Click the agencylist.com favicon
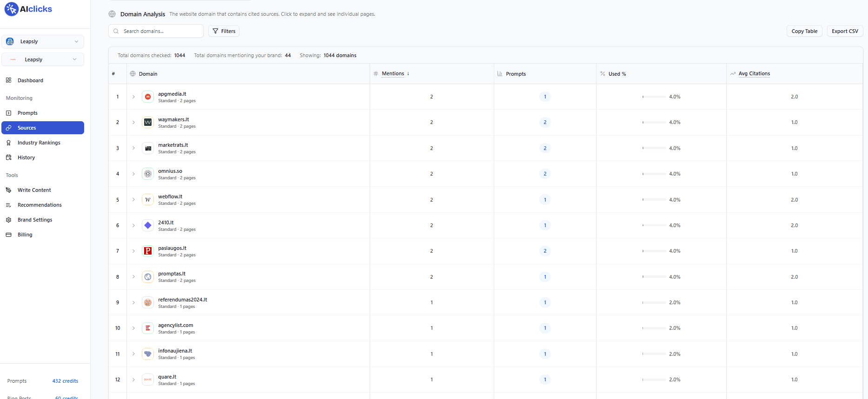The height and width of the screenshot is (399, 868). click(x=148, y=328)
